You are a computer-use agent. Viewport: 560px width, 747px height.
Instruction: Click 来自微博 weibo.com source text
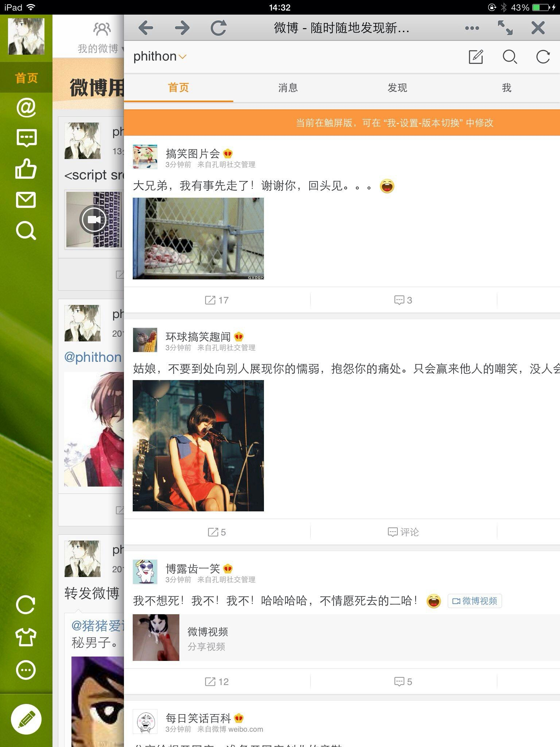(230, 729)
